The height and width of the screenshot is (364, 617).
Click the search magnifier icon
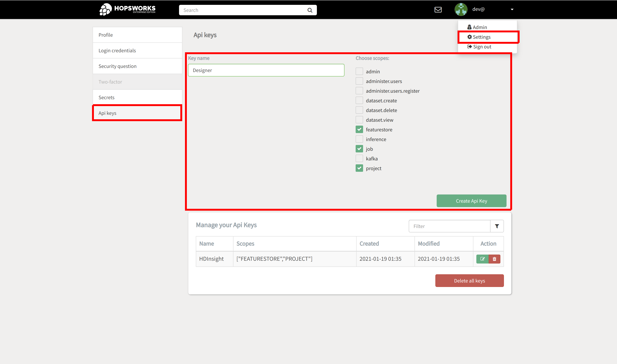coord(310,10)
